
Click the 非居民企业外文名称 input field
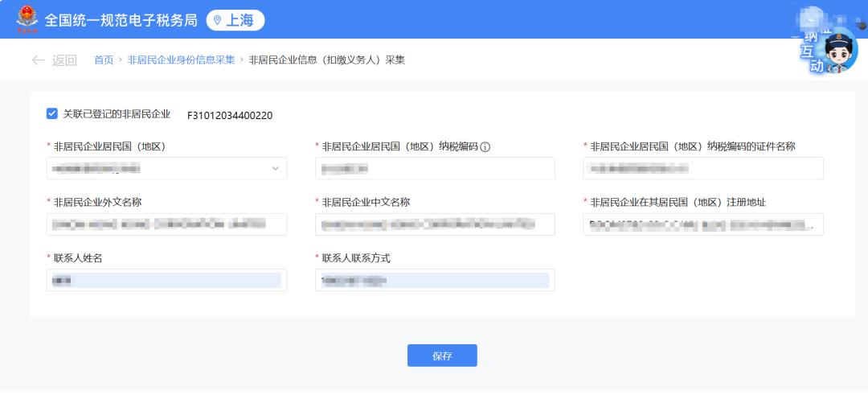tap(166, 224)
